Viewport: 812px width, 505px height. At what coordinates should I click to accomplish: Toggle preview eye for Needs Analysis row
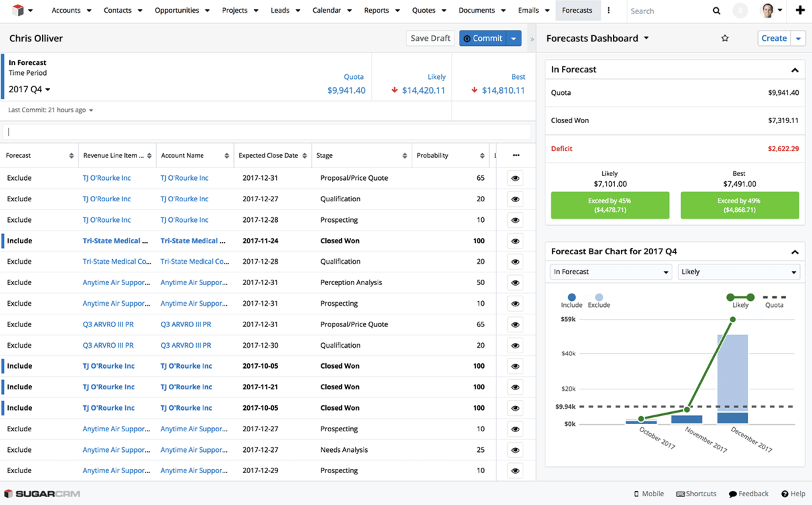[515, 450]
